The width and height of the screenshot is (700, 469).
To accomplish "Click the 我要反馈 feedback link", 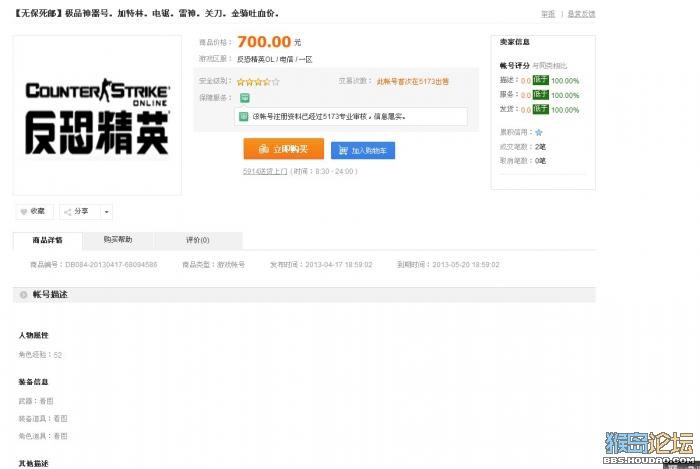I will 581,14.
